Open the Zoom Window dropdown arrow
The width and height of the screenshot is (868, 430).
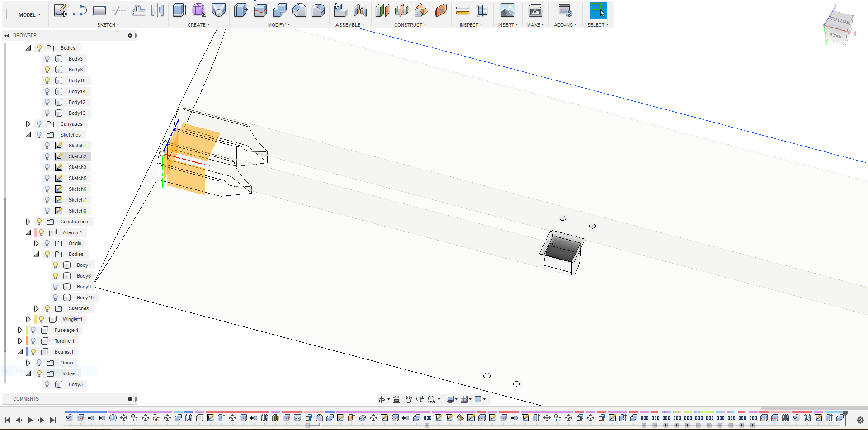(439, 399)
